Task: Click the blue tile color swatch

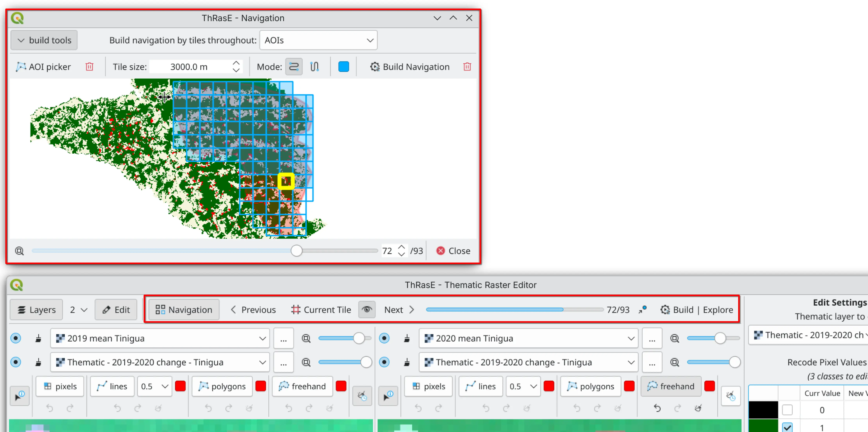Action: pos(343,66)
